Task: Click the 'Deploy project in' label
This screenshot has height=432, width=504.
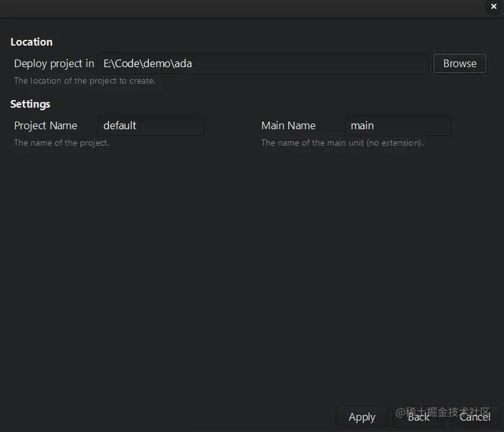Action: 54,63
